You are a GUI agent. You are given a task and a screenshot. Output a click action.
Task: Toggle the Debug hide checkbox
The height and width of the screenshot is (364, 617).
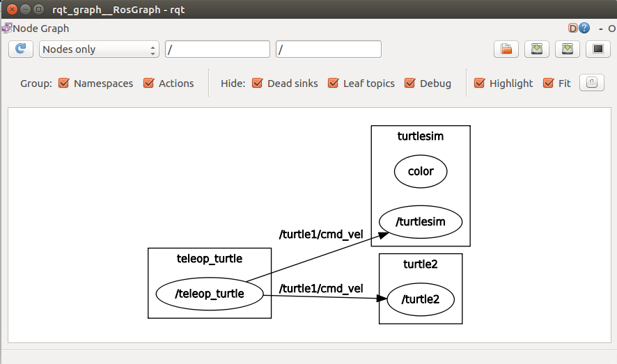point(409,84)
